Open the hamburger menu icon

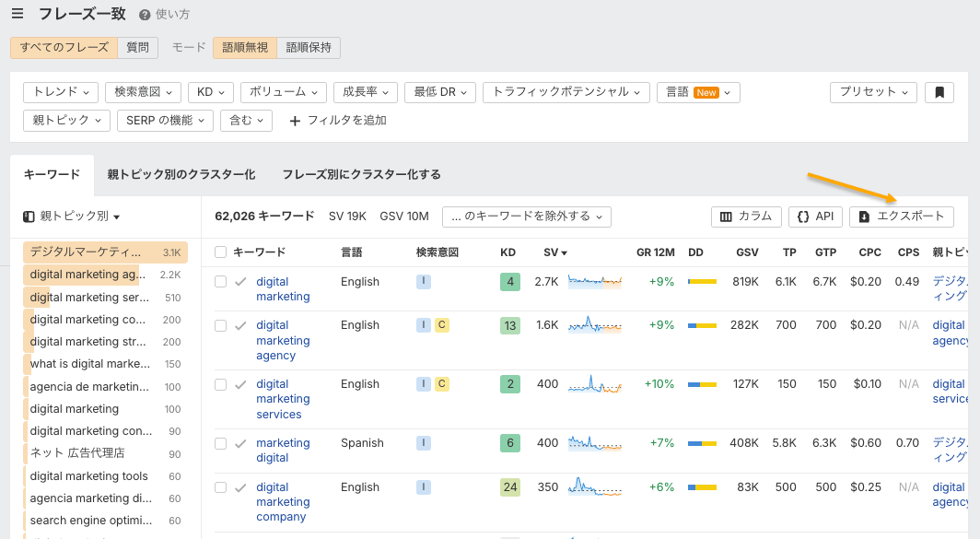point(17,14)
